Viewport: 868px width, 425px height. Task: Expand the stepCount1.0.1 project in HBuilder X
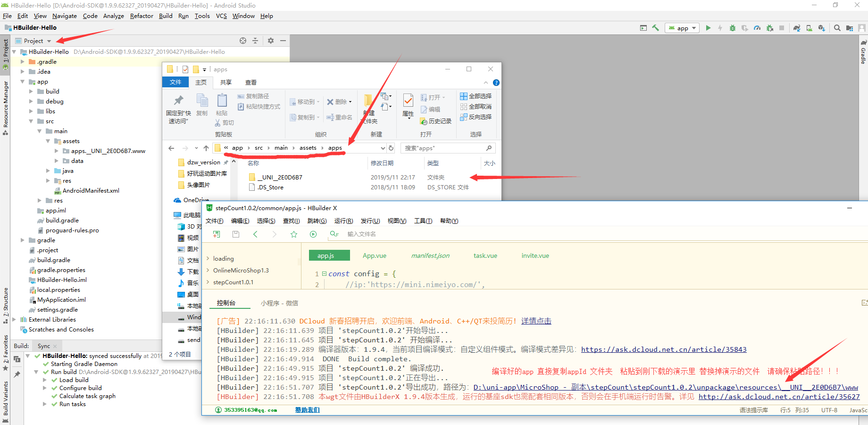pos(208,282)
